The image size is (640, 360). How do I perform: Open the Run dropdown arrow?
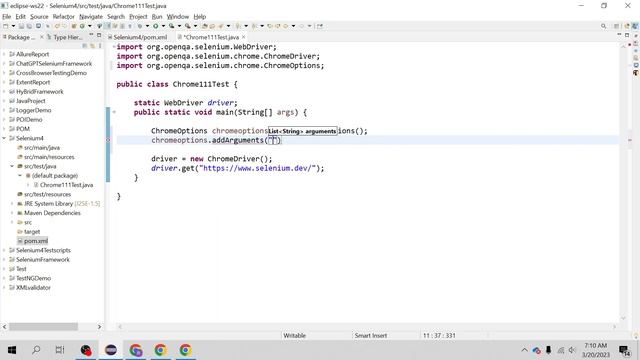click(x=163, y=26)
